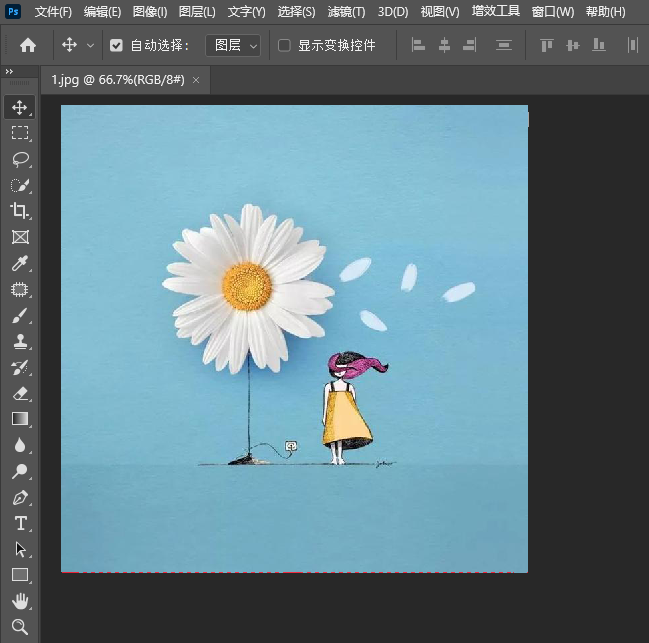Open the 图像(I) menu
Image resolution: width=649 pixels, height=643 pixels.
pos(150,12)
